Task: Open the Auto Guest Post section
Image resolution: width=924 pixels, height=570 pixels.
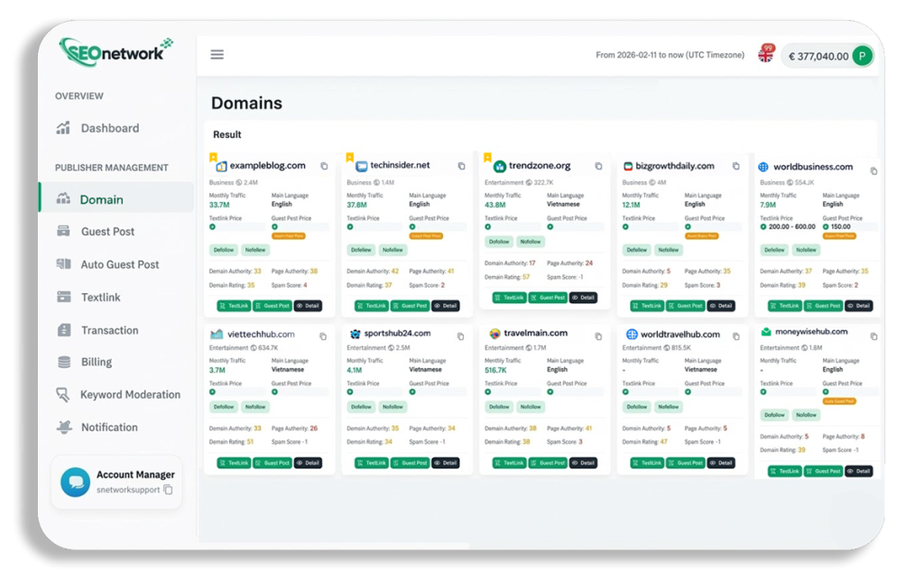Action: click(119, 264)
